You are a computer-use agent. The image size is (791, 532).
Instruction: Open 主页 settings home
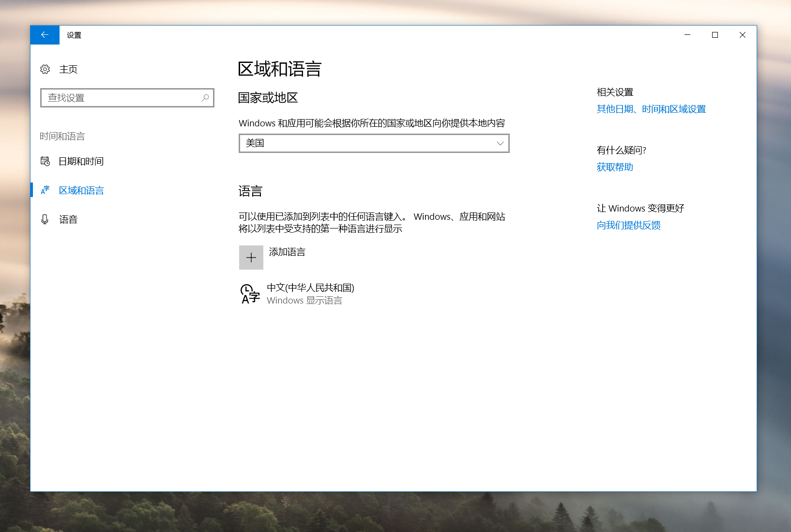pyautogui.click(x=68, y=69)
